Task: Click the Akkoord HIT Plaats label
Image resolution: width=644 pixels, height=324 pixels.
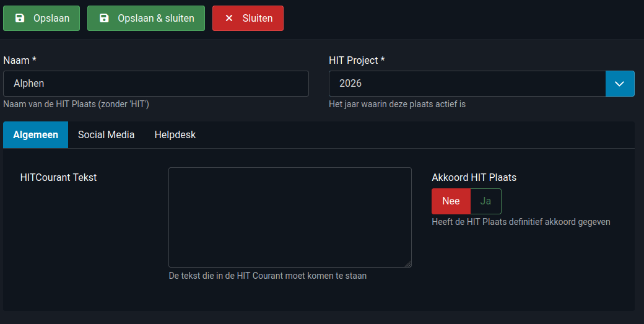Action: point(474,178)
